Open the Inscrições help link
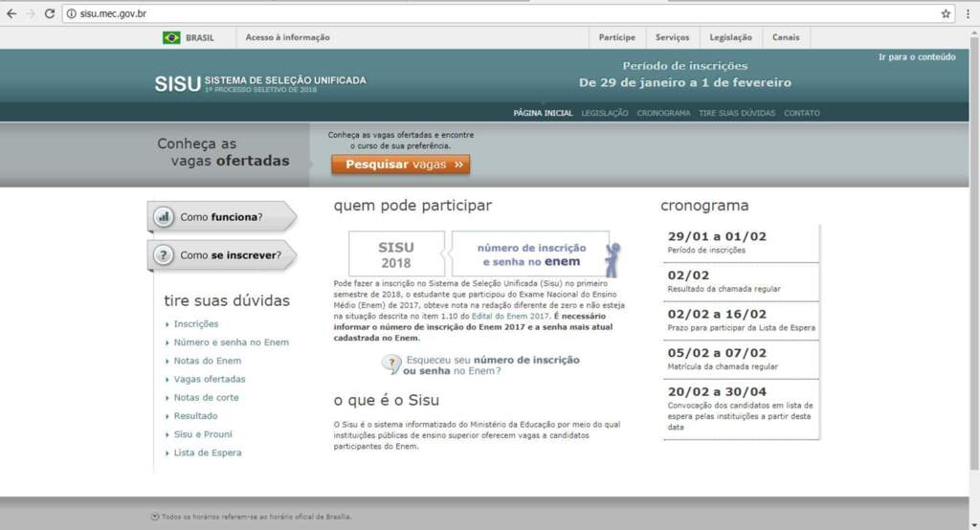The height and width of the screenshot is (530, 980). (x=196, y=323)
